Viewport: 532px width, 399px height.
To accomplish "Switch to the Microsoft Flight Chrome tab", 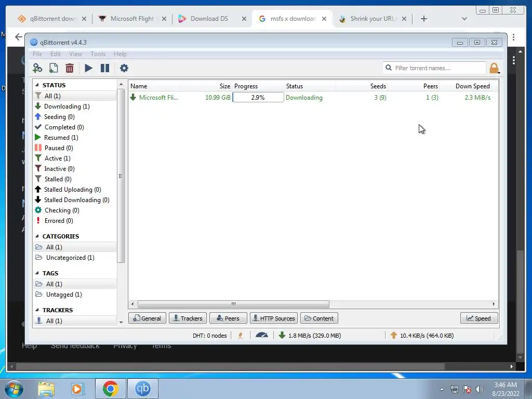I will tap(132, 19).
